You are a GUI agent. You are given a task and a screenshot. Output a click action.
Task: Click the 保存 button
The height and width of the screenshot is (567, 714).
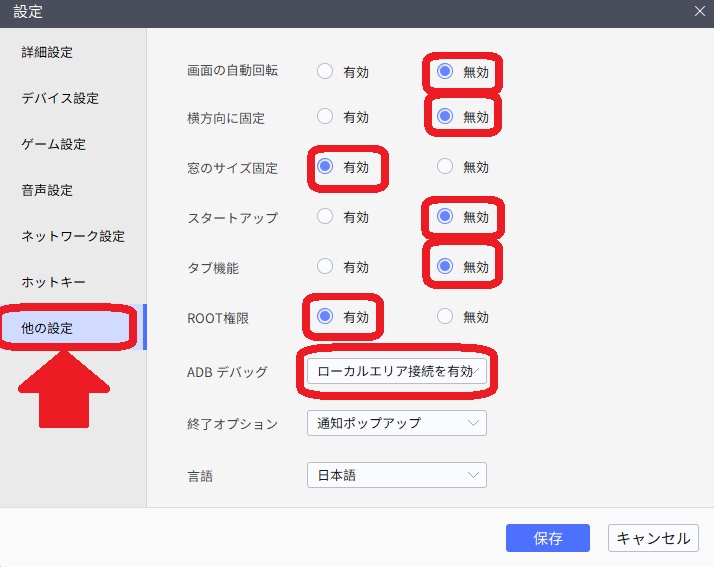547,538
